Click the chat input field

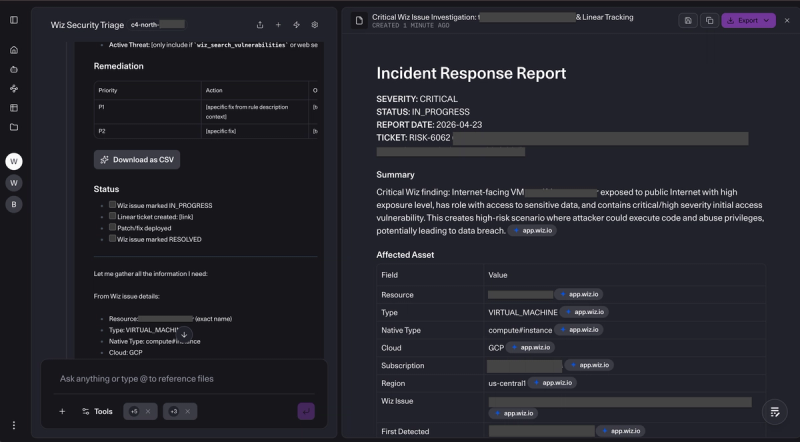pyautogui.click(x=184, y=379)
